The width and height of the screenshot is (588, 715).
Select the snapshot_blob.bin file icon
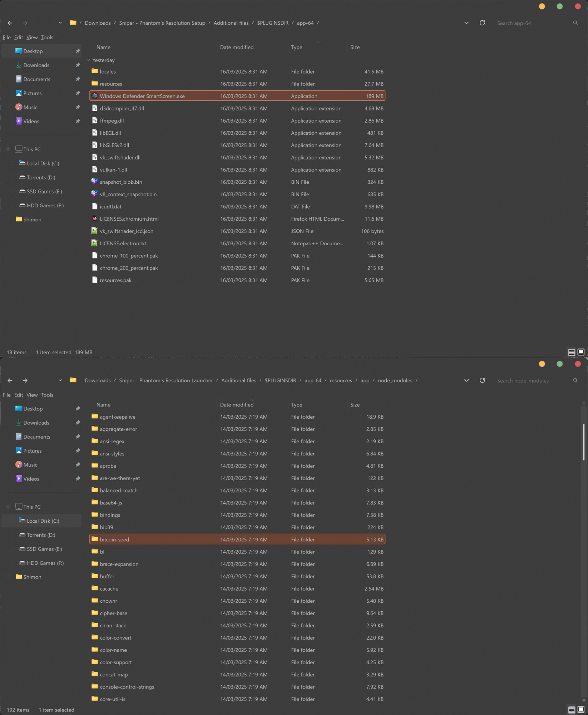click(95, 182)
